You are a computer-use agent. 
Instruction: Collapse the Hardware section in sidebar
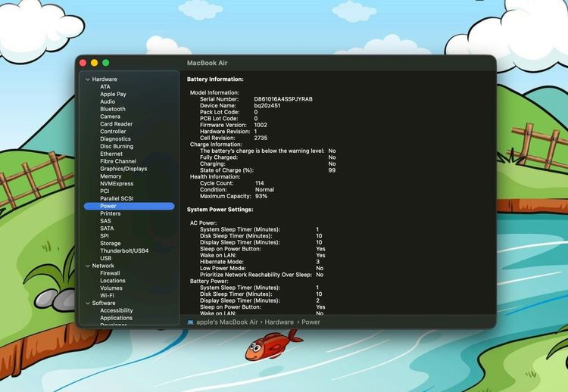(x=88, y=79)
